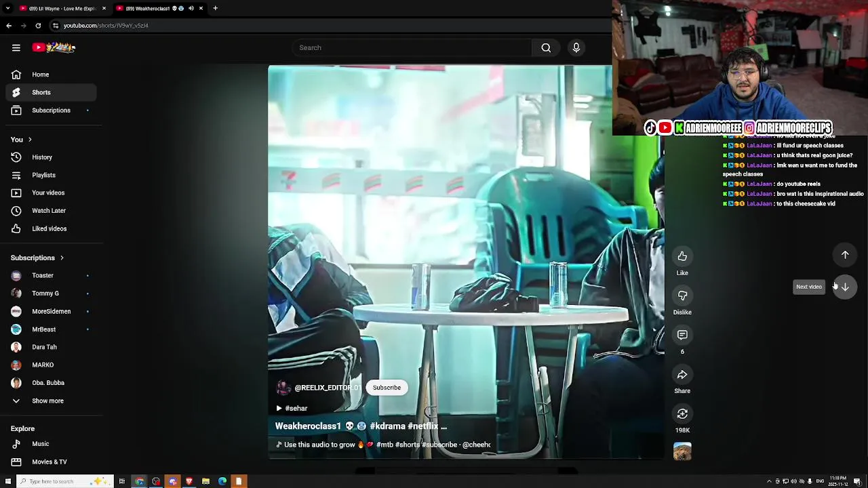
Task: Open the Toaster channel
Action: [52, 276]
